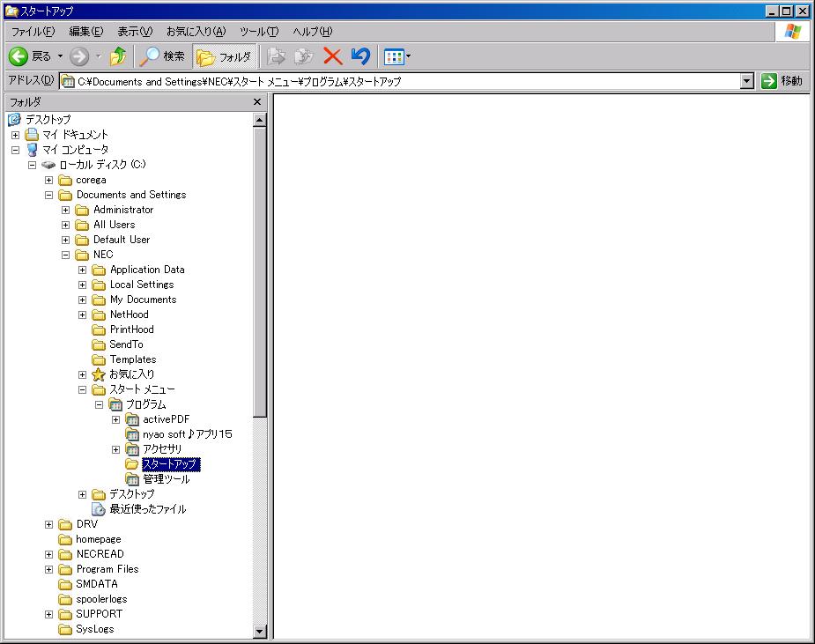Click the blue Undo arrow icon
Screen dimensions: 815x644
click(x=360, y=56)
